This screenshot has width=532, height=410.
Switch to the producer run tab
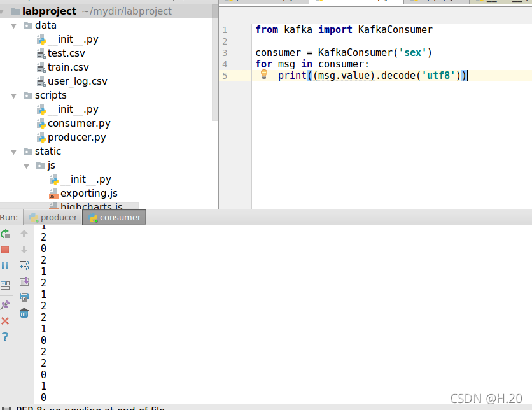(x=53, y=217)
